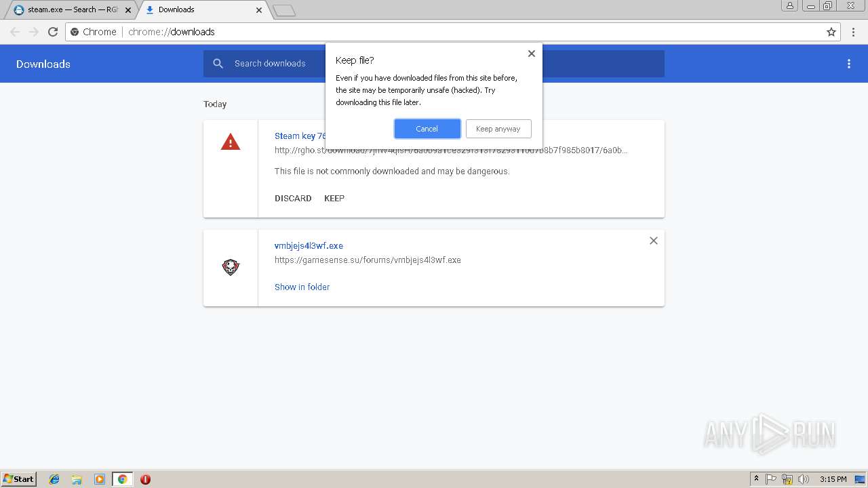Go forward in browser history
The image size is (868, 488).
[34, 32]
